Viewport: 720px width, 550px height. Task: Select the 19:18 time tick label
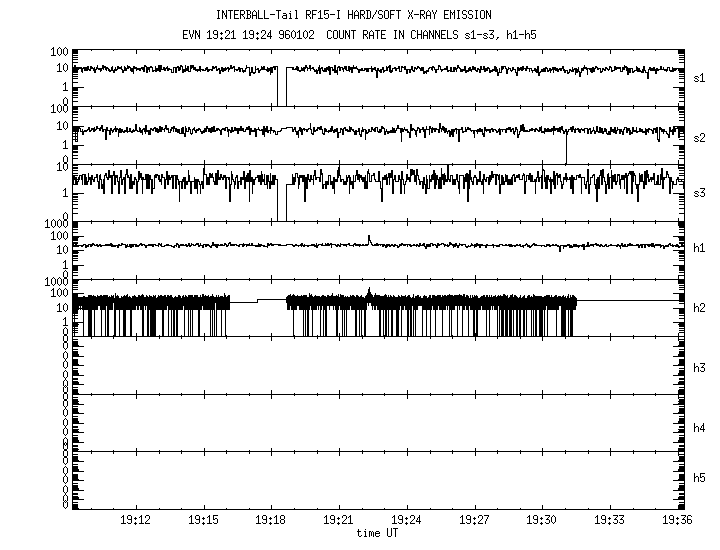pos(271,521)
